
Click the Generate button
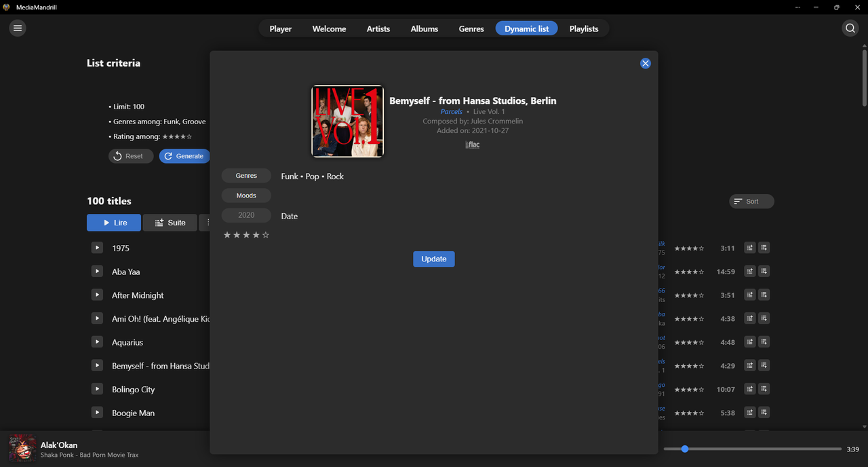(x=184, y=156)
